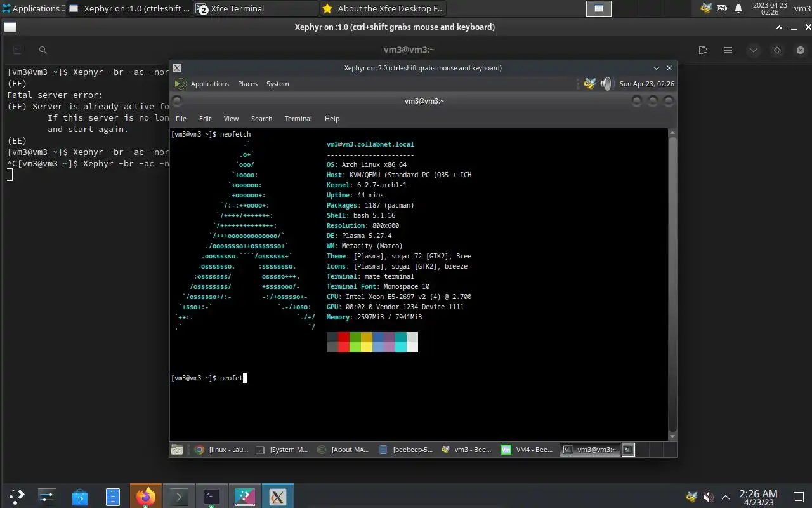Switch to the VM4 - Bee... task
812x508 pixels.
(x=528, y=450)
